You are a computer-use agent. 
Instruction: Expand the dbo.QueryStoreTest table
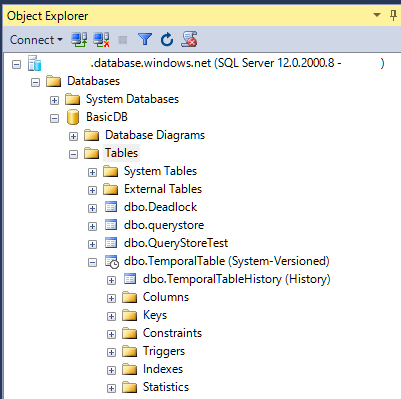tap(92, 244)
